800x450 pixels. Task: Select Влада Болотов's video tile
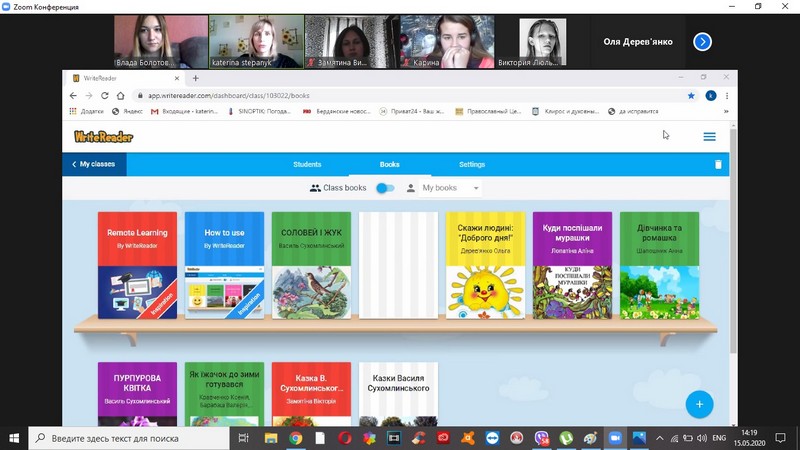[161, 42]
